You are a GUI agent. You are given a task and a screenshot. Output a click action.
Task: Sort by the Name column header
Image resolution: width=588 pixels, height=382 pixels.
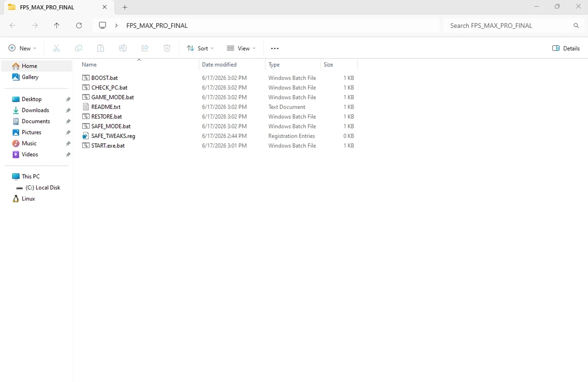pyautogui.click(x=139, y=64)
